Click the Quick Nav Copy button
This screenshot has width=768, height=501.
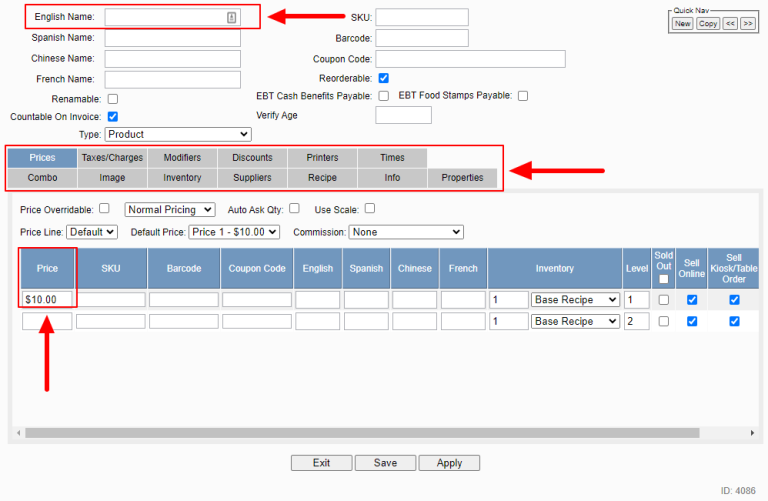708,23
